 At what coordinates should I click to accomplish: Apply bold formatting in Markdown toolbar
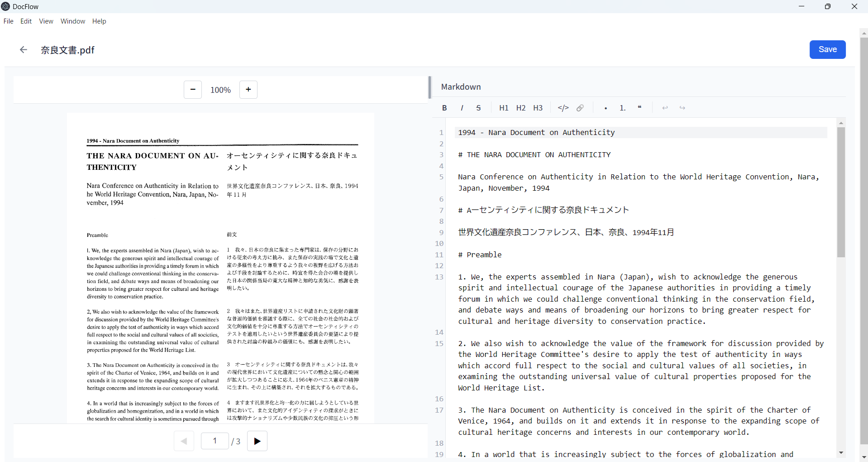(444, 108)
